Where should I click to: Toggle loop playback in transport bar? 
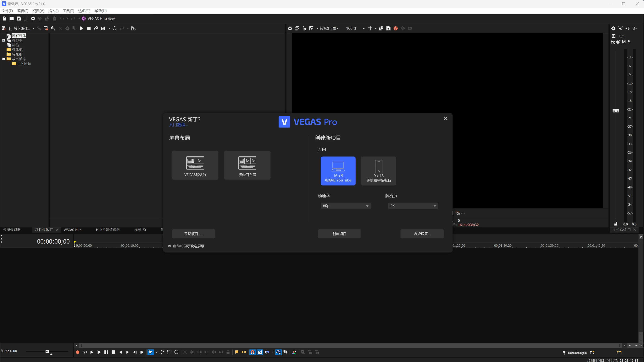pyautogui.click(x=85, y=352)
